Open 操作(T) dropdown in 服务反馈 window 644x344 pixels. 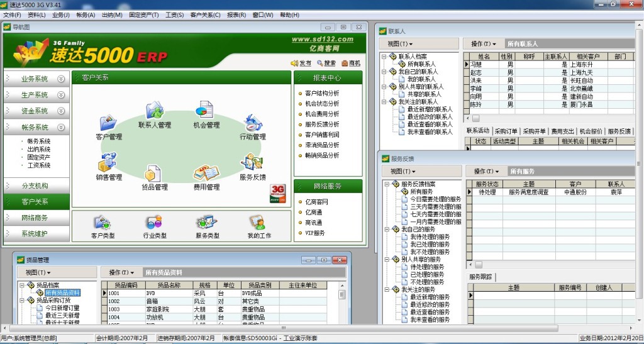click(486, 171)
